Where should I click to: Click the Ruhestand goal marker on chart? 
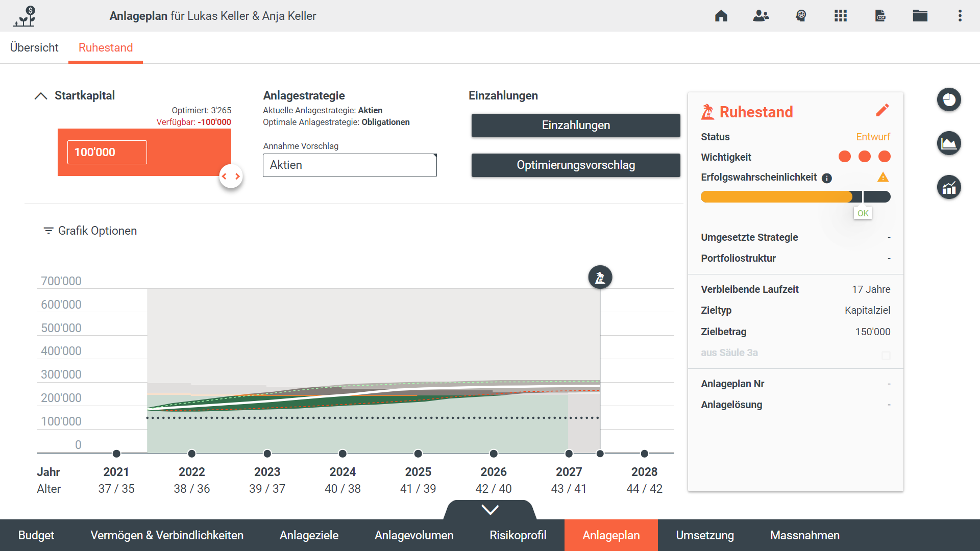[x=600, y=278]
